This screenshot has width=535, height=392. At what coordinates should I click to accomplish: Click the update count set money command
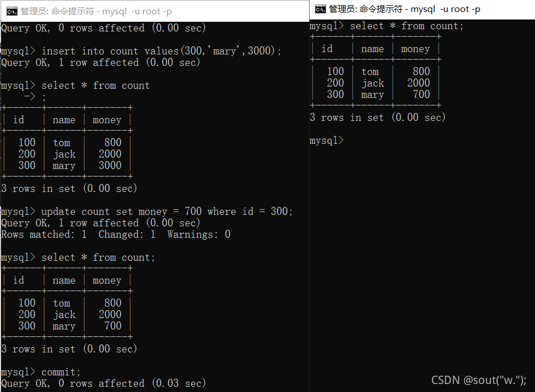click(147, 211)
